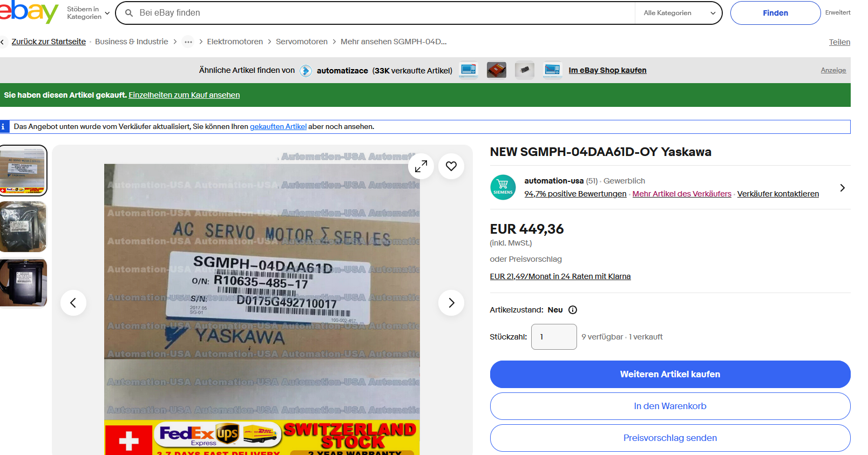Open Mehr Artikel des Verkäufers link
868x455 pixels.
(x=682, y=194)
